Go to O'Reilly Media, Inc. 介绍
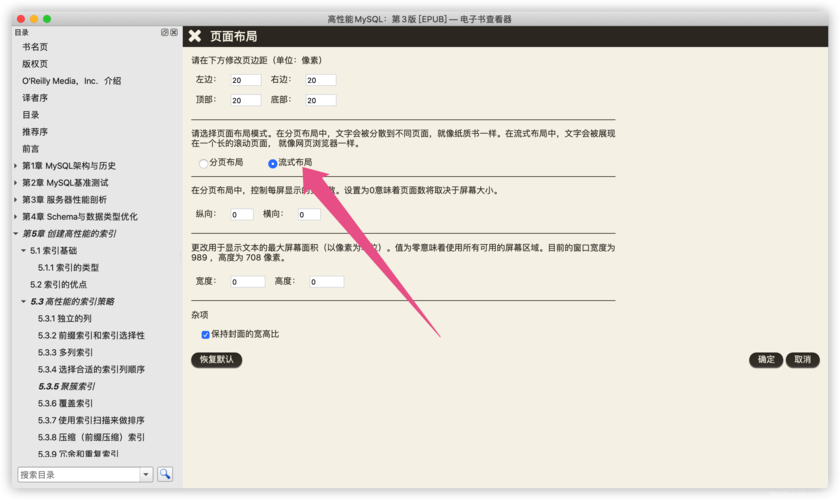Image resolution: width=840 pixels, height=500 pixels. (71, 81)
